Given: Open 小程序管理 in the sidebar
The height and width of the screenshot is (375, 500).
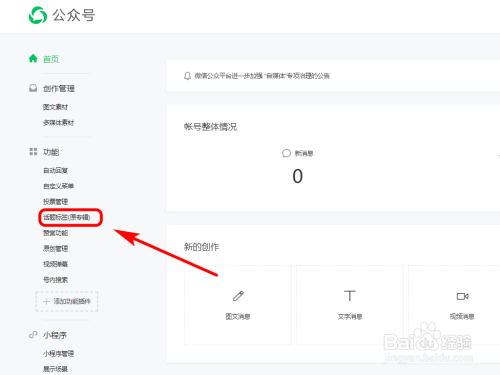Looking at the screenshot, I should tap(58, 354).
